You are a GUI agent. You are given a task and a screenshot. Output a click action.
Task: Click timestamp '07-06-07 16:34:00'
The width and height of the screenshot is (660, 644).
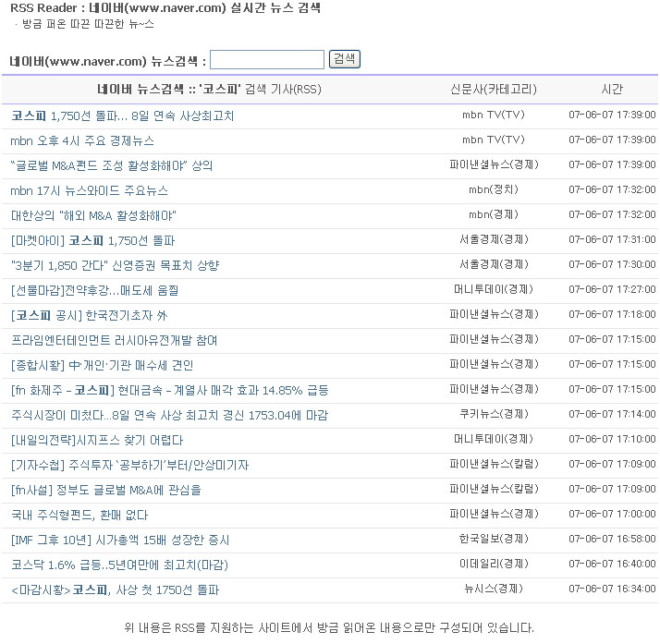612,589
